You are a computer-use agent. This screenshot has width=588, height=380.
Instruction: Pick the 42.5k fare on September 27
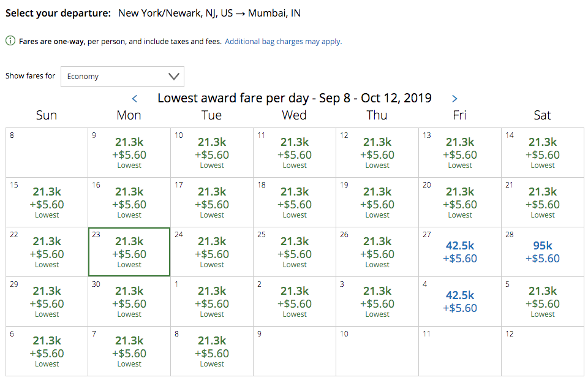click(460, 252)
